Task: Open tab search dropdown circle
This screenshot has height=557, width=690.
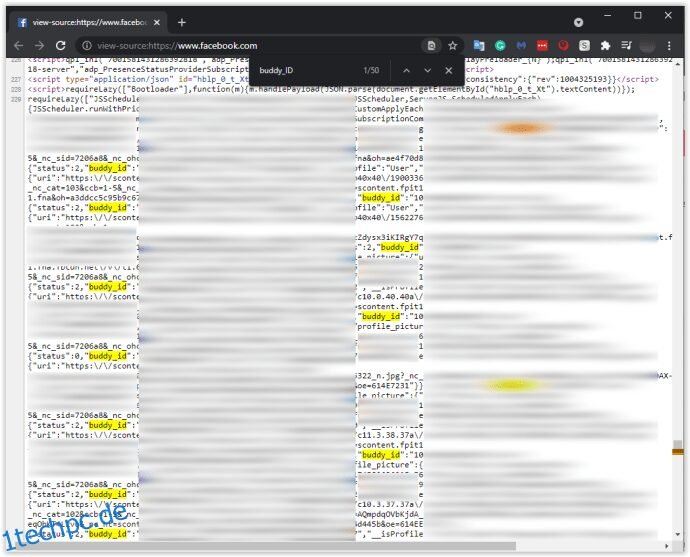Action: coord(578,22)
